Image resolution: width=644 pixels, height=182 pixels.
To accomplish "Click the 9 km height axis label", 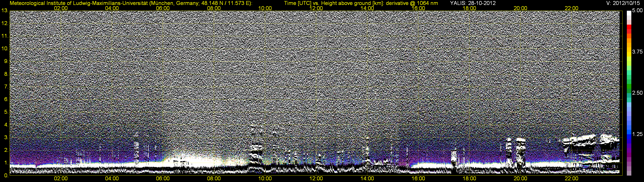I will coord(6,61).
